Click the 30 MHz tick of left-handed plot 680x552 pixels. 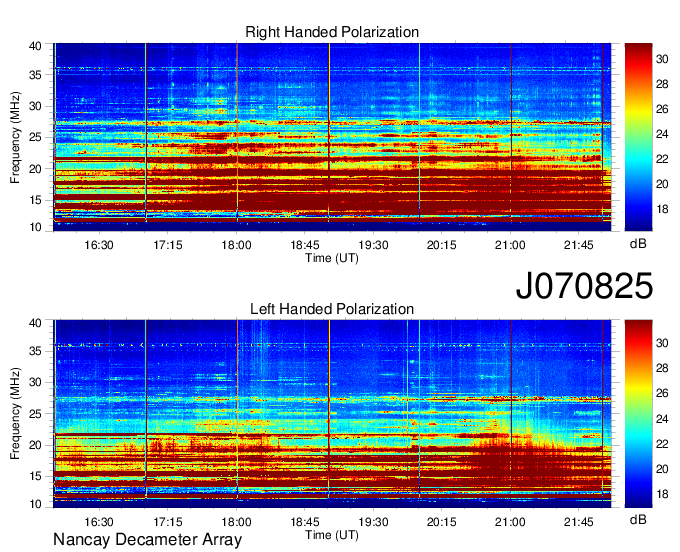[35, 382]
